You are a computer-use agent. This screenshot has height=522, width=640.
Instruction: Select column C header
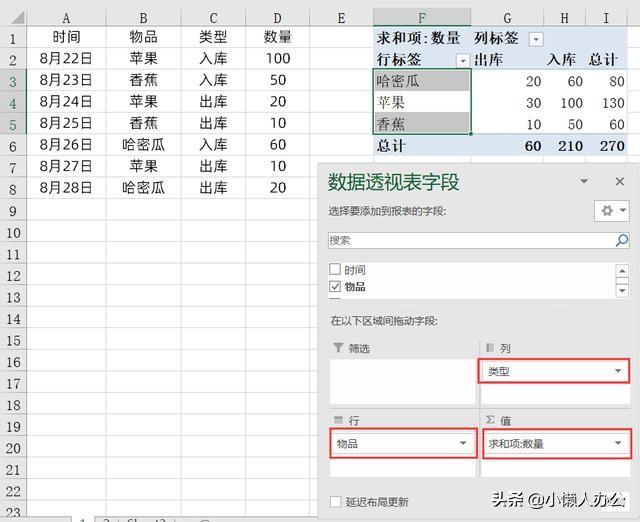point(213,18)
